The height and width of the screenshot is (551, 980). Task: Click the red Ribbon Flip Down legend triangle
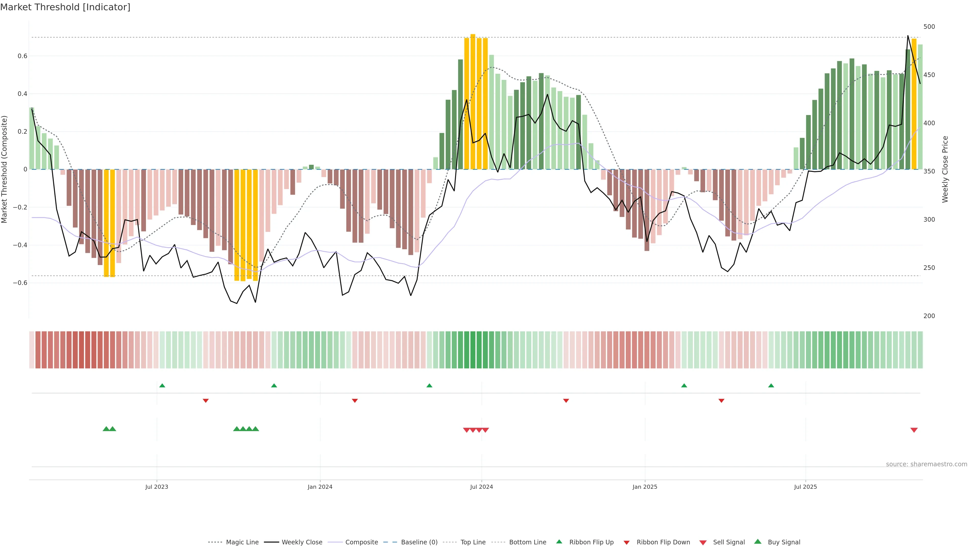pos(627,543)
